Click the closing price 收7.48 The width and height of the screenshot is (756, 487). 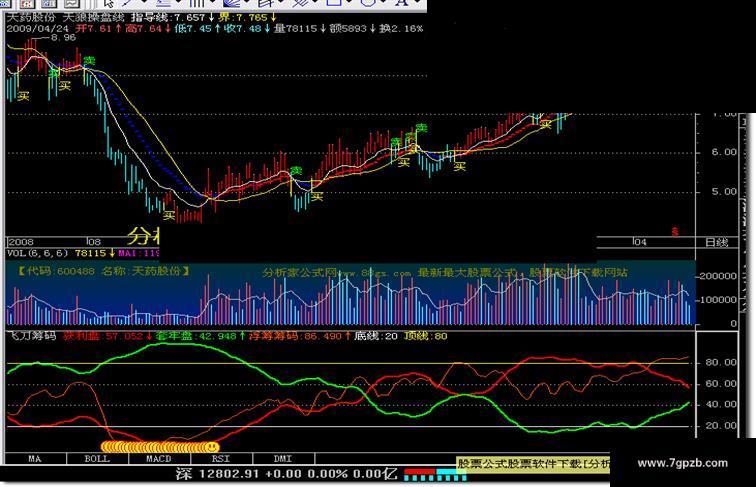tap(243, 28)
